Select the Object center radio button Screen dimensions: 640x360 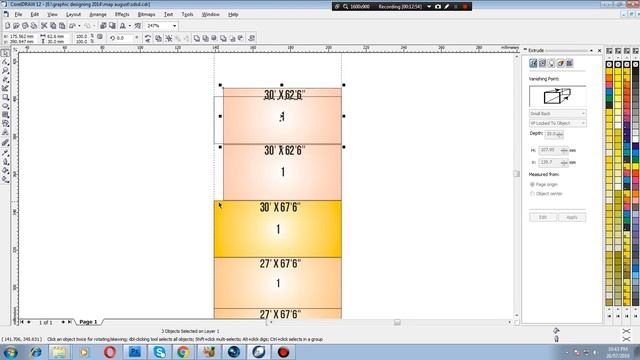[x=532, y=194]
